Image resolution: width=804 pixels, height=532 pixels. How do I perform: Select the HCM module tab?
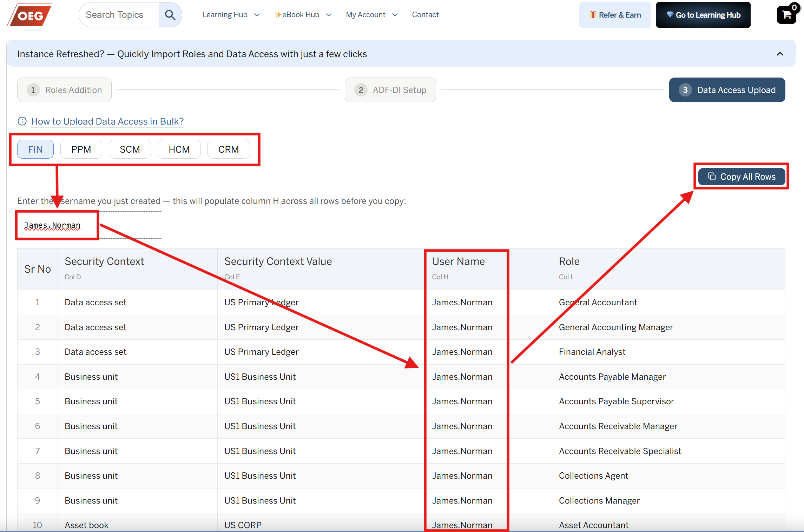179,149
